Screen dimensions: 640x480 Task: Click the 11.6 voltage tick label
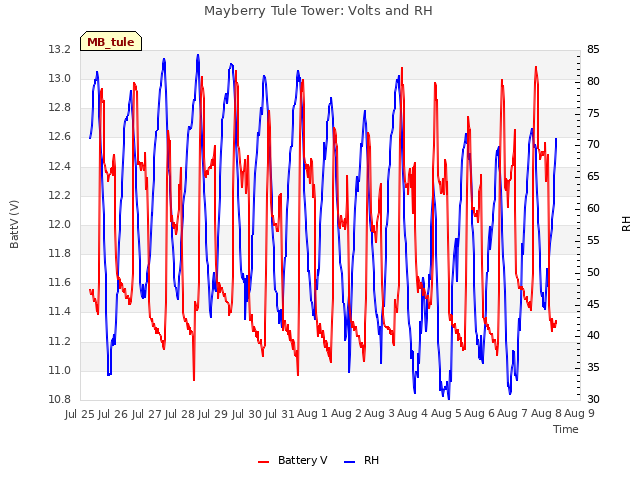[x=60, y=283]
